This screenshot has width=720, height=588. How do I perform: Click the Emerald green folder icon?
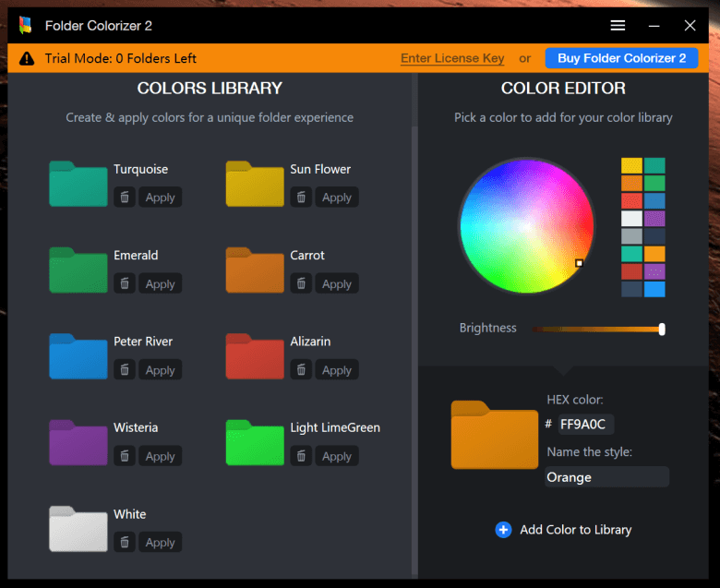pos(78,270)
